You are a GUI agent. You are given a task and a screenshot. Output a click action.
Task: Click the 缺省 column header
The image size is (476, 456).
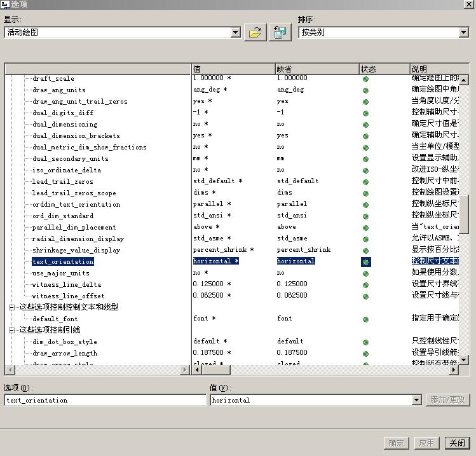coord(317,69)
